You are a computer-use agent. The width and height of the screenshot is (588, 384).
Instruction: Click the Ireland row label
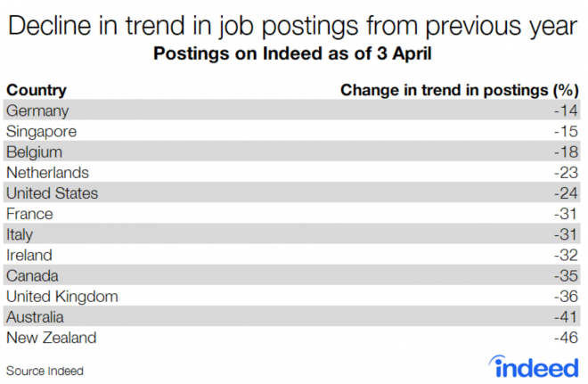point(29,255)
